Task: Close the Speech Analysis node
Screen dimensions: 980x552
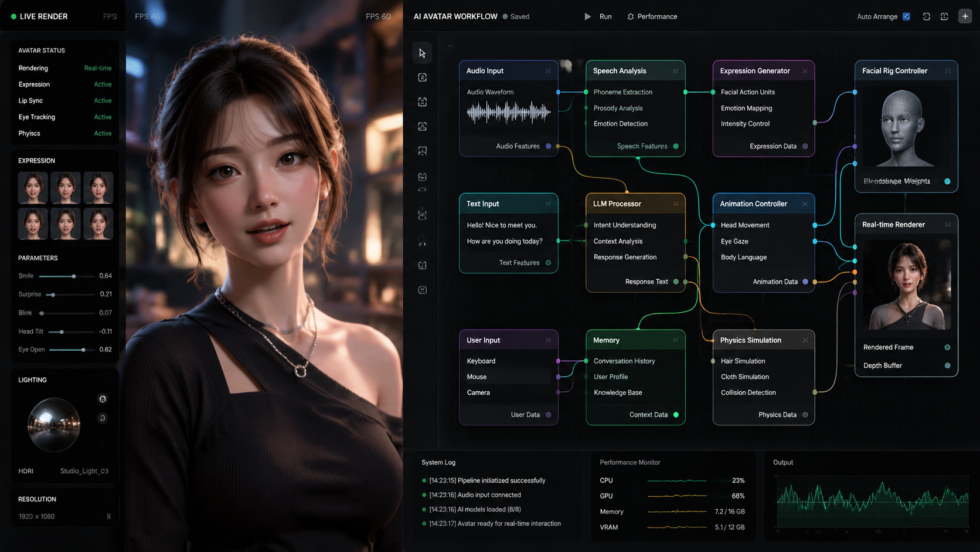Action: [675, 71]
